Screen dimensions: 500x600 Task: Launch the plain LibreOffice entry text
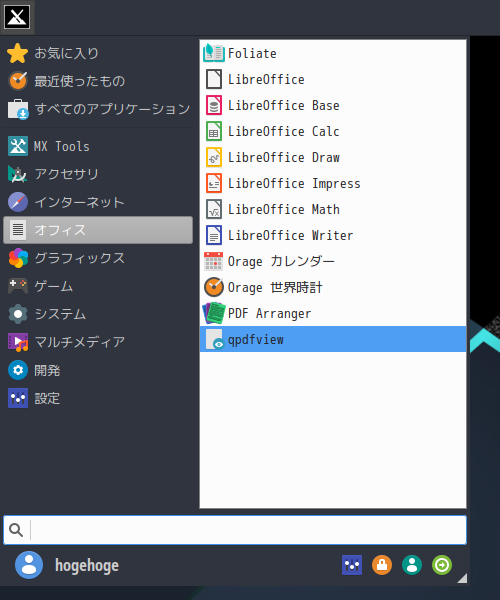266,80
